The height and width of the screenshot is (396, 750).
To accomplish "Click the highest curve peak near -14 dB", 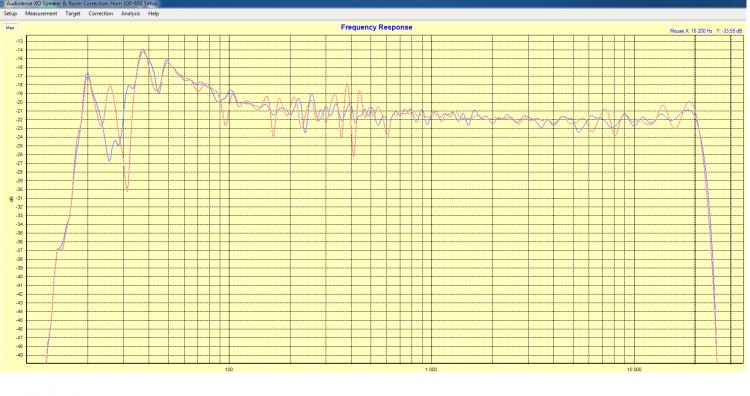I will tap(143, 50).
